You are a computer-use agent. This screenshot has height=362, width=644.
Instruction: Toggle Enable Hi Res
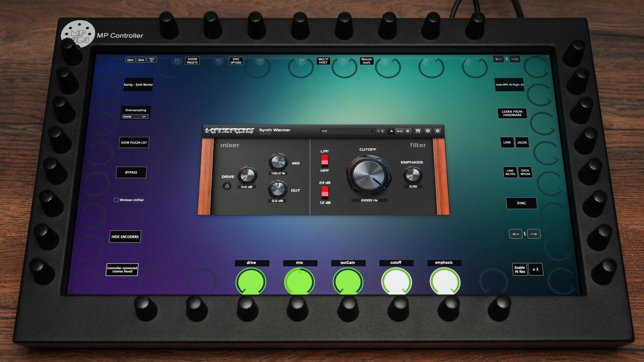tap(520, 270)
